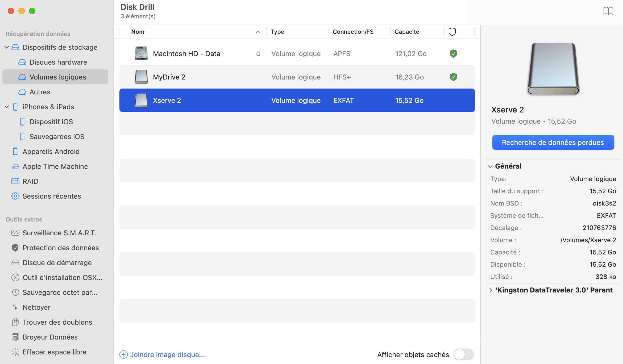Viewport: 623px width, 364px height.
Task: Click the 210763776 Décalage value
Action: click(x=599, y=228)
